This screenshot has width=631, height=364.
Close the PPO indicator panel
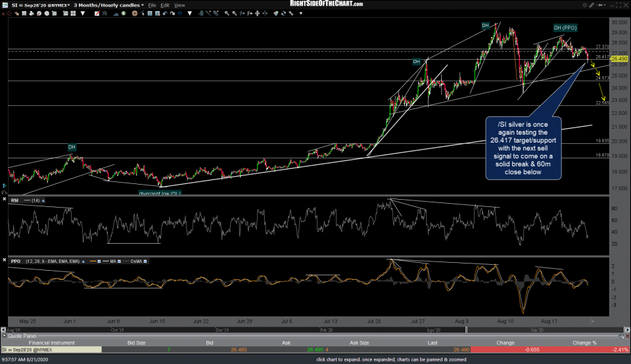point(4,261)
